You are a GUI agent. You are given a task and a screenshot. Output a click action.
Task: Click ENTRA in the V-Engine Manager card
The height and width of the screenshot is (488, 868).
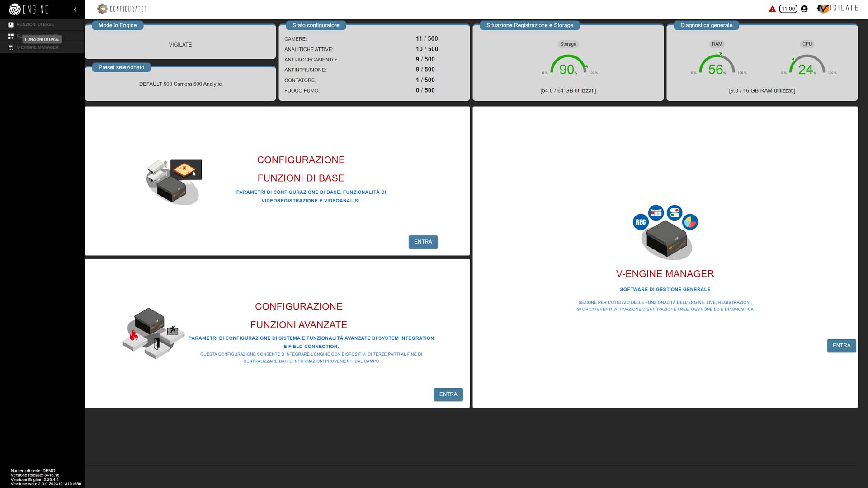tap(841, 346)
